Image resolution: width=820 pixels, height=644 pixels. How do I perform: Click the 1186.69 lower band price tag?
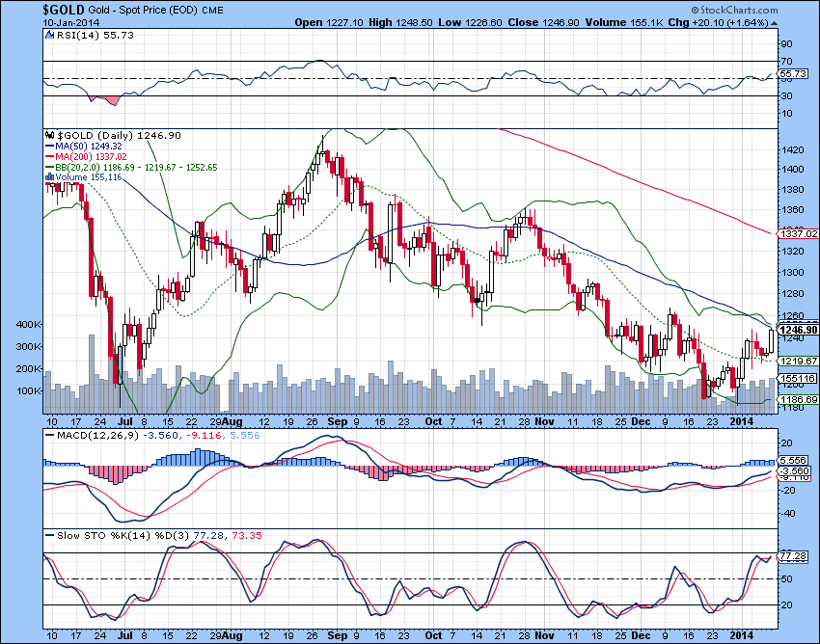click(x=798, y=400)
